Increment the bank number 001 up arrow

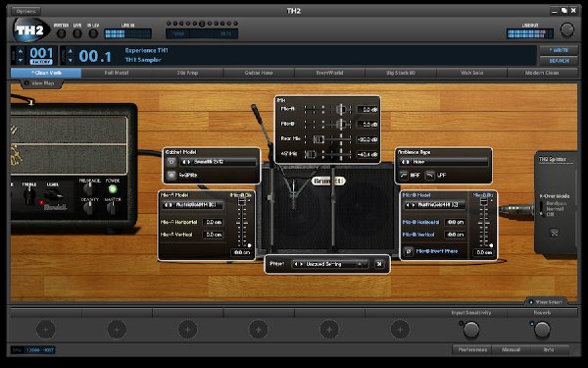[21, 51]
